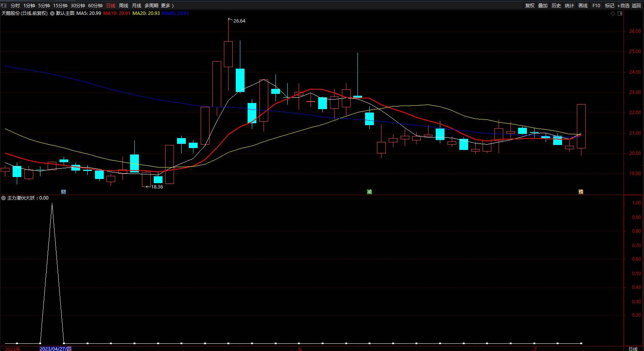This screenshot has height=351, width=644.
Task: Open the F10 company info
Action: pos(596,5)
